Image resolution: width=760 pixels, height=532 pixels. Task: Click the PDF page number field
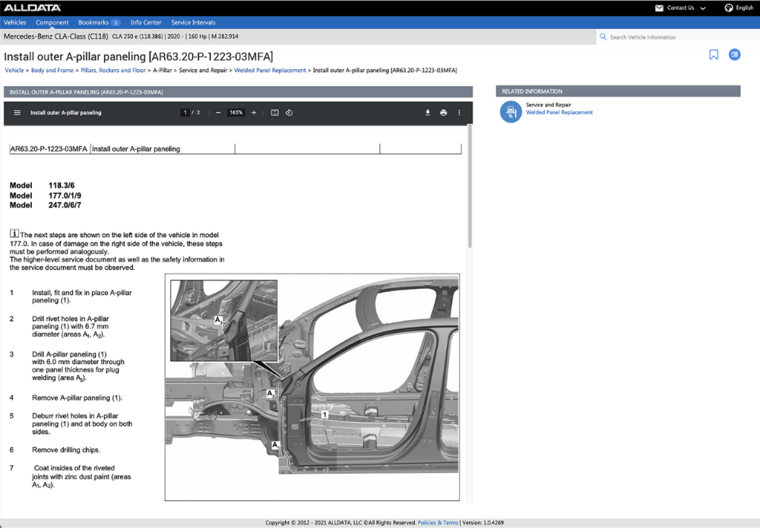tap(185, 112)
